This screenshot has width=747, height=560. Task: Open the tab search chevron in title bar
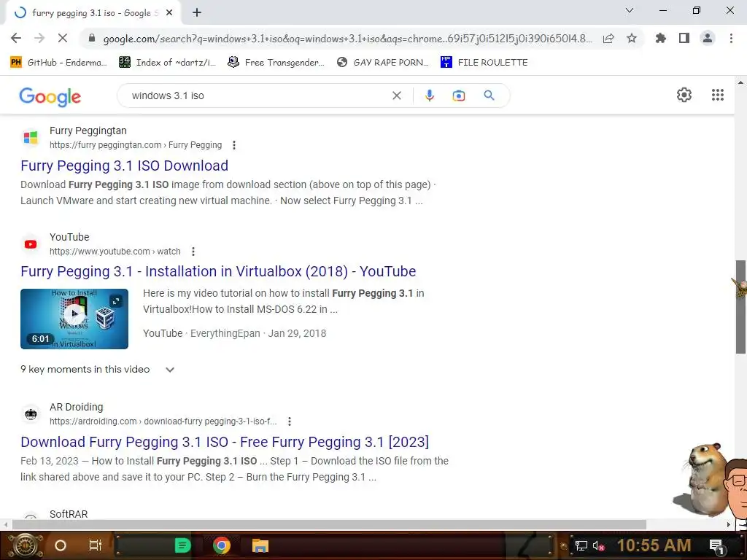coord(630,10)
